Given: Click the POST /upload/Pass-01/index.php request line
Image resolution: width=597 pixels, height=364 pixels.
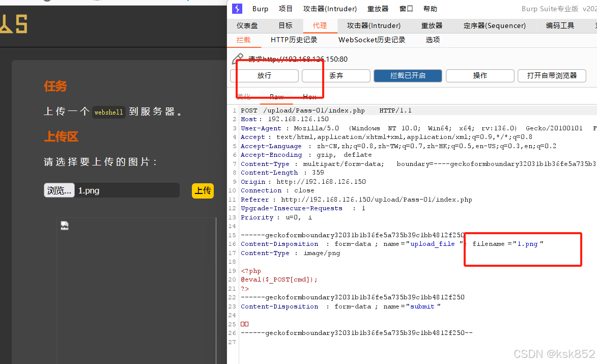Looking at the screenshot, I should coord(326,110).
